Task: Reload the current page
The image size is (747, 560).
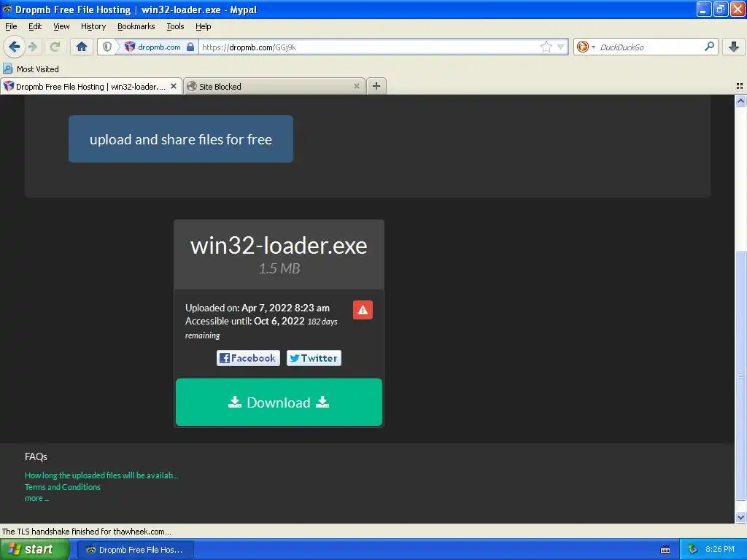Action: [x=55, y=47]
